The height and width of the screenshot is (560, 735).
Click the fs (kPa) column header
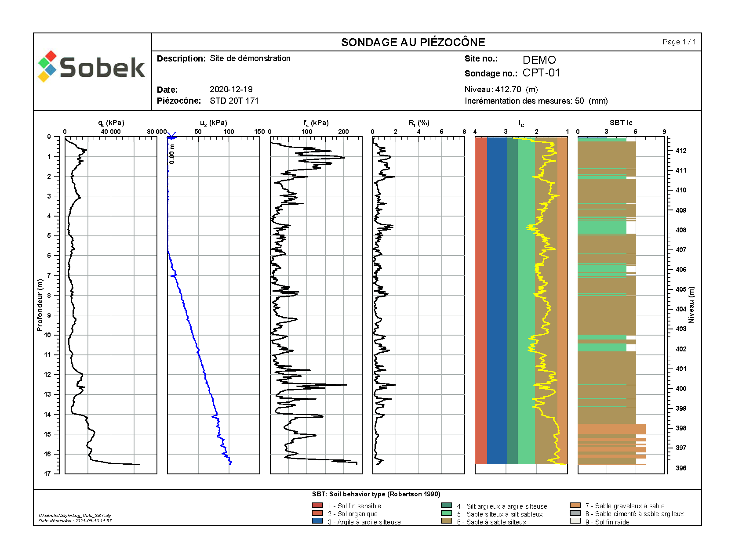pyautogui.click(x=316, y=123)
